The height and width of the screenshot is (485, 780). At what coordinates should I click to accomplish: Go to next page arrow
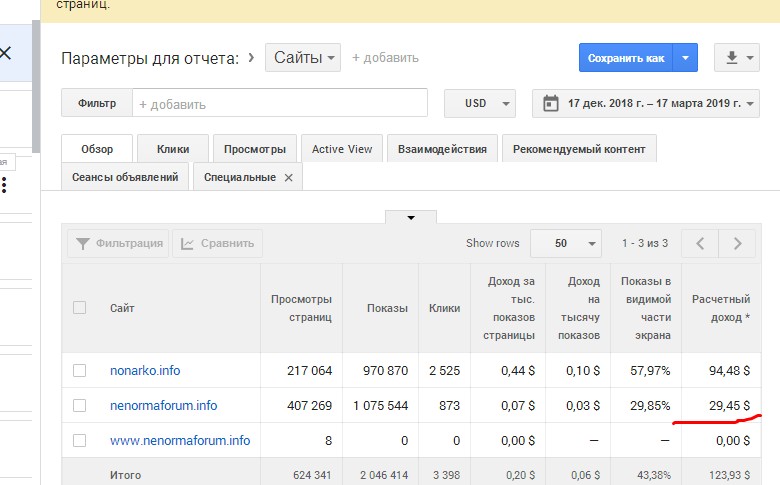click(737, 243)
